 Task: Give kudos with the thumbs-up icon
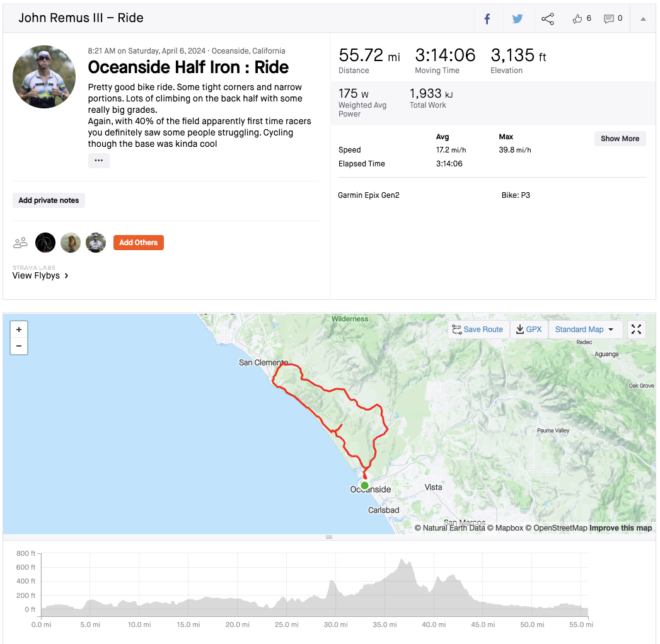(x=577, y=19)
